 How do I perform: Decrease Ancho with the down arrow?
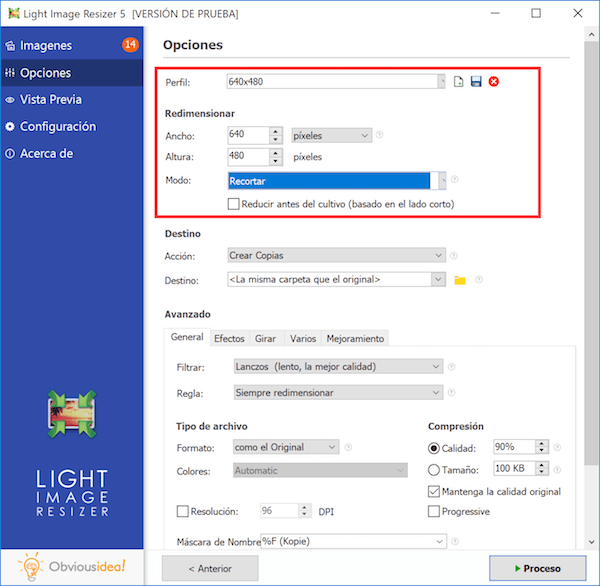[276, 140]
